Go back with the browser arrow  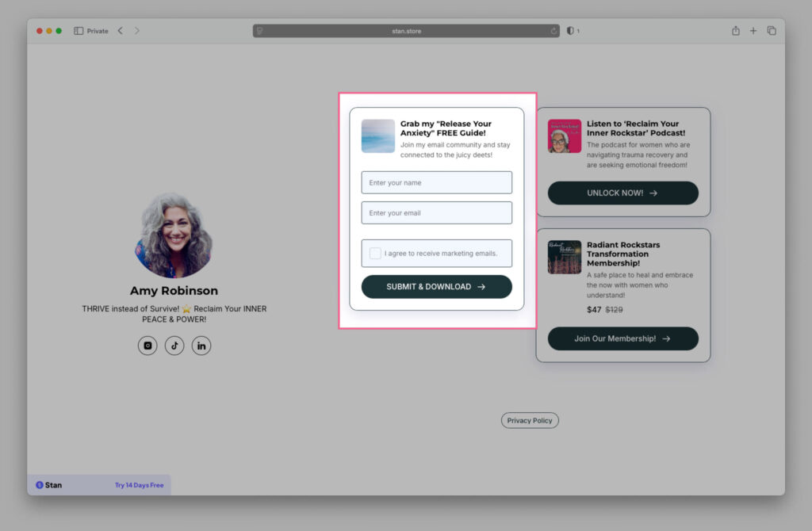(x=121, y=31)
